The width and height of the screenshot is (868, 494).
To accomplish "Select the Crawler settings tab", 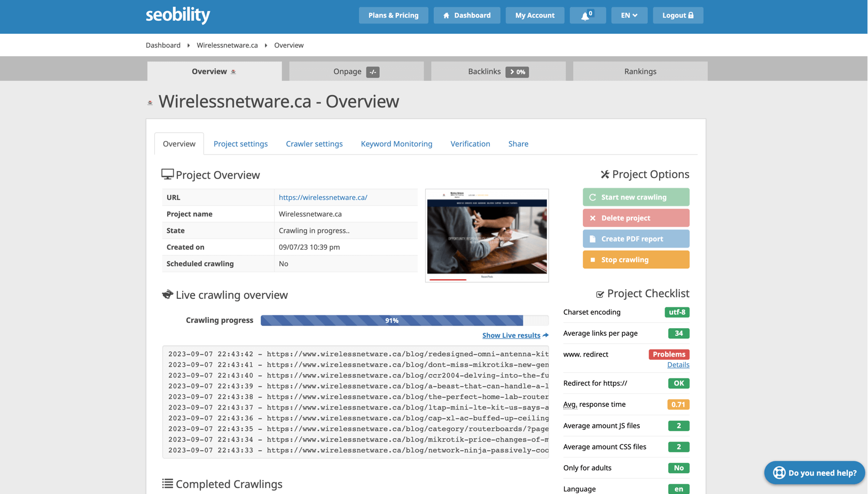I will tap(314, 144).
